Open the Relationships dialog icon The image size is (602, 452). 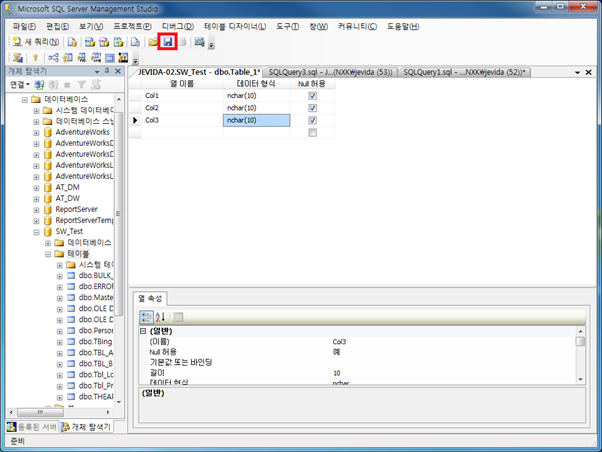pyautogui.click(x=53, y=58)
